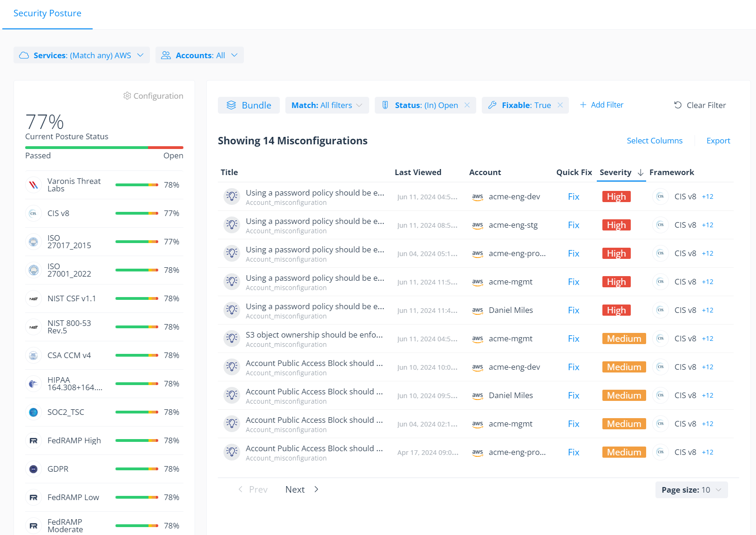Screen dimensions: 756x535
Task: Go to the Next page of results
Action: click(x=295, y=489)
